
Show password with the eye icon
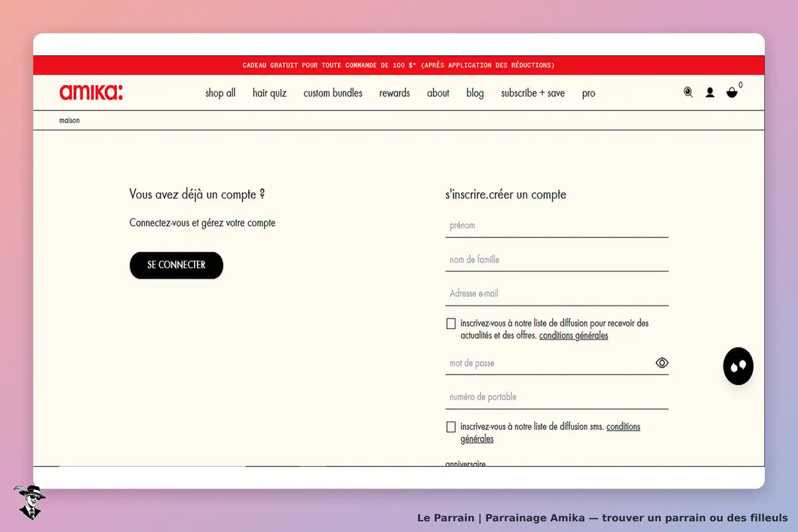[662, 363]
